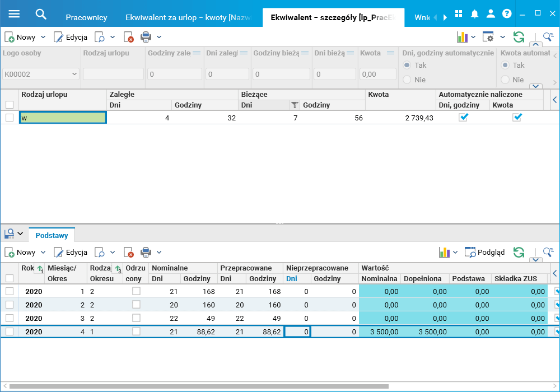The width and height of the screenshot is (560, 392).
Task: Refresh the upper equivalent details list
Action: point(519,38)
